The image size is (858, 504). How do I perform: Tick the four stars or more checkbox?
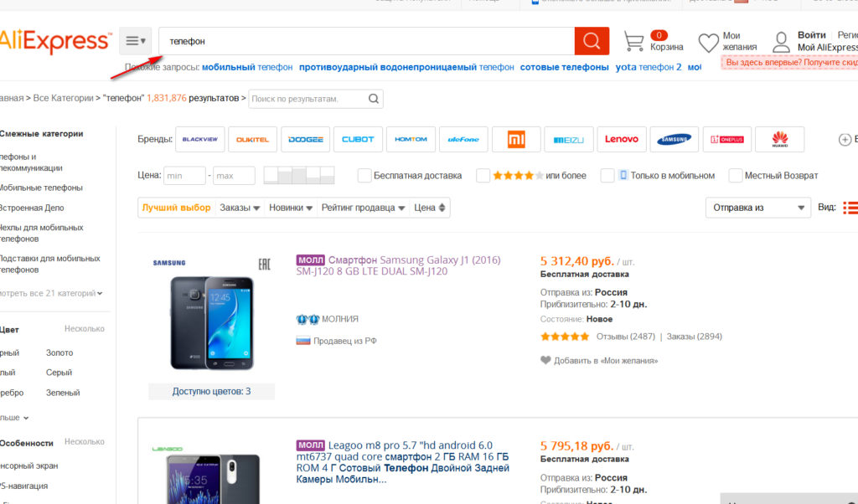pyautogui.click(x=483, y=176)
